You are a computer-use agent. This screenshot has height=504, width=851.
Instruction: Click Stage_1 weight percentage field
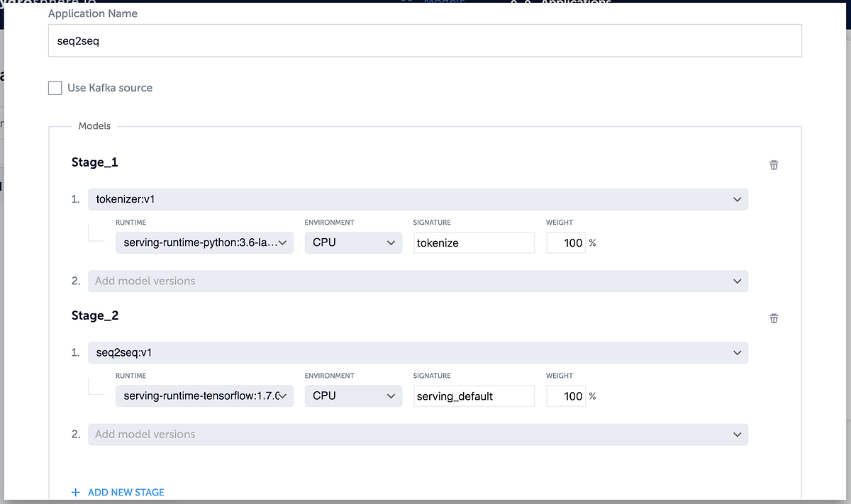click(566, 242)
